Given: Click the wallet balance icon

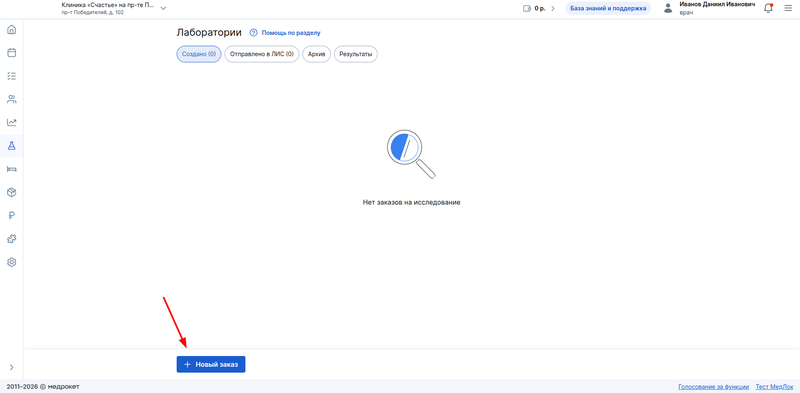Looking at the screenshot, I should click(x=527, y=8).
